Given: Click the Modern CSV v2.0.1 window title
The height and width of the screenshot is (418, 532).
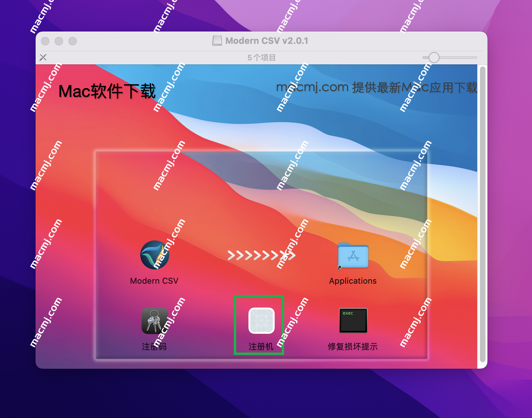Looking at the screenshot, I should click(x=267, y=41).
